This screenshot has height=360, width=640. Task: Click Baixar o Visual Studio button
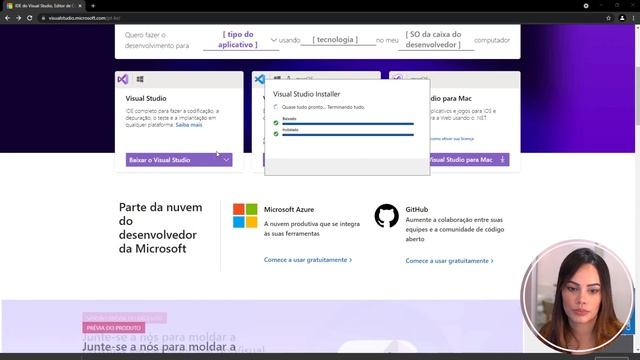[x=179, y=160]
